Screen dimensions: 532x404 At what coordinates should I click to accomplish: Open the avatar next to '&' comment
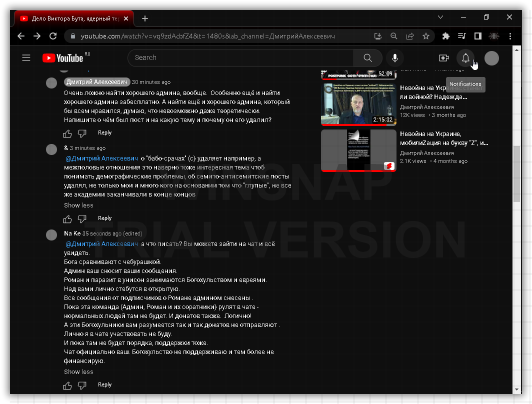coord(51,149)
